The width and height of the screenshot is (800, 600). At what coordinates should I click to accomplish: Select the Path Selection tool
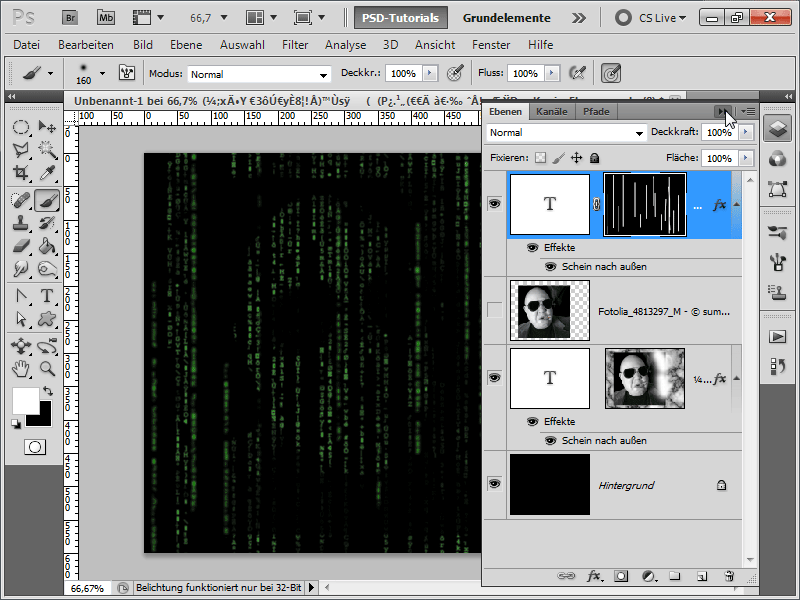click(x=20, y=319)
